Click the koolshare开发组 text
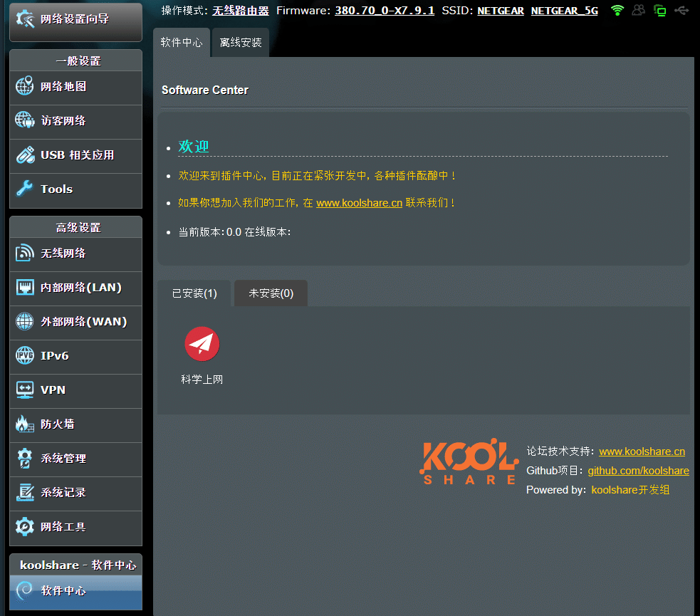700x616 pixels. pos(630,490)
